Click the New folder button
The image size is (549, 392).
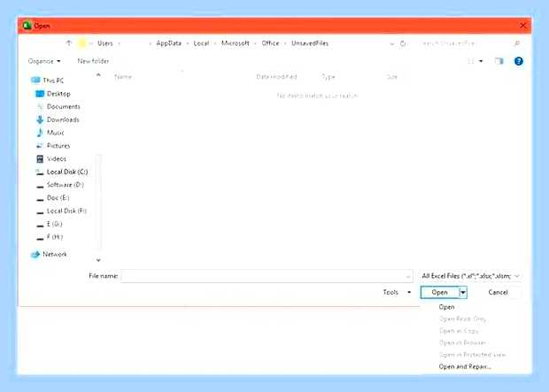tap(93, 61)
